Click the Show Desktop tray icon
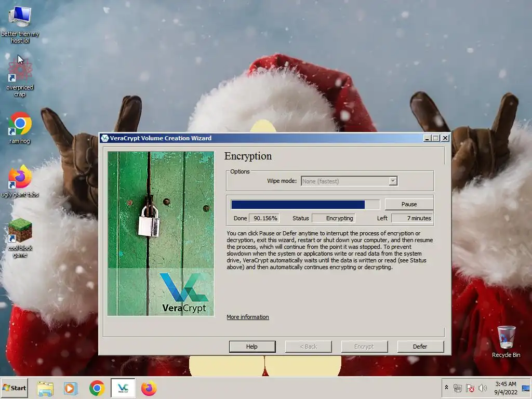Image resolution: width=532 pixels, height=399 pixels. 526,388
